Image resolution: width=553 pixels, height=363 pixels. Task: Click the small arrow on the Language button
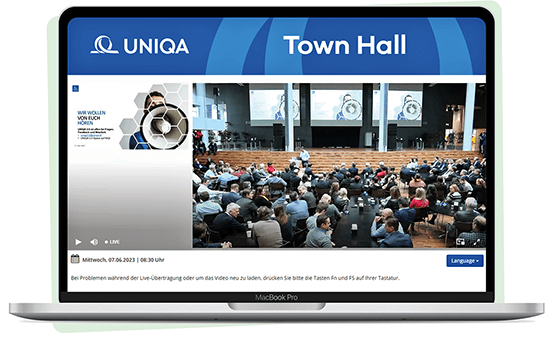(478, 261)
